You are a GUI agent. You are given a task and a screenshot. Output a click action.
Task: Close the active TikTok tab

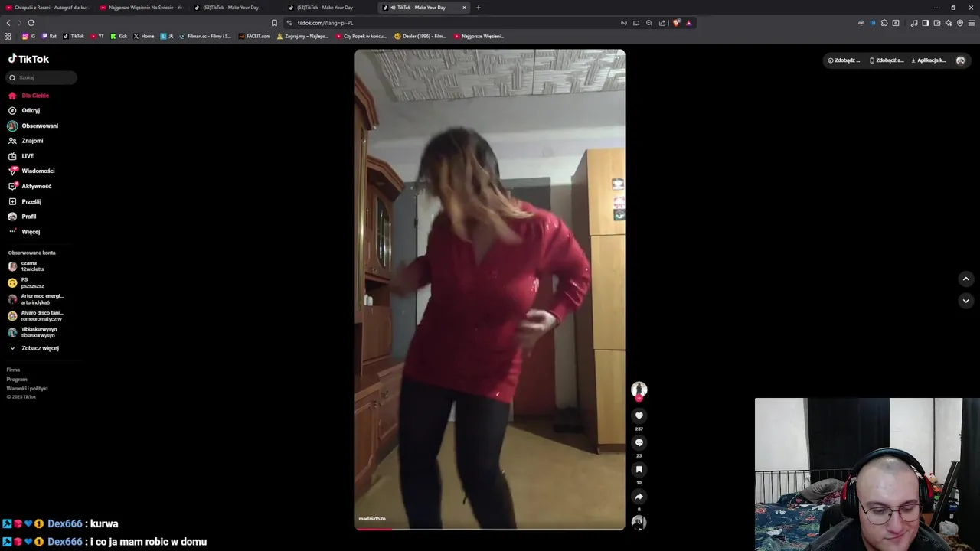(x=464, y=8)
